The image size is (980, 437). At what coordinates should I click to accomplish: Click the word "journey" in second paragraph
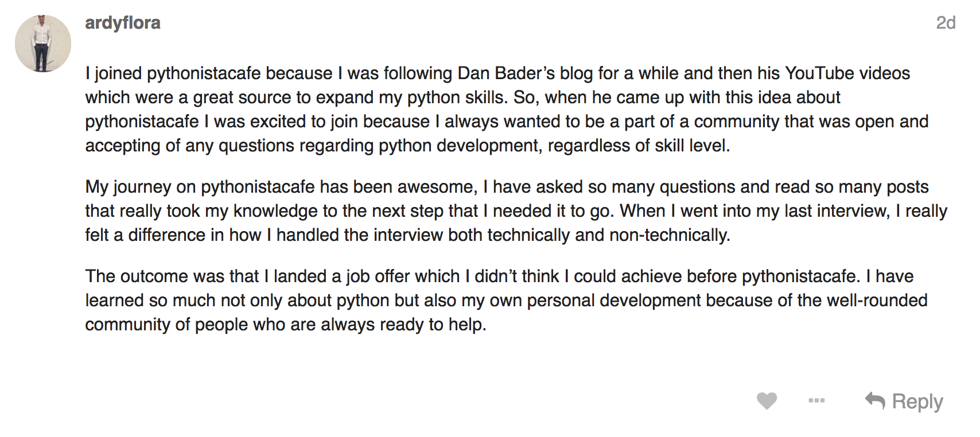142,187
